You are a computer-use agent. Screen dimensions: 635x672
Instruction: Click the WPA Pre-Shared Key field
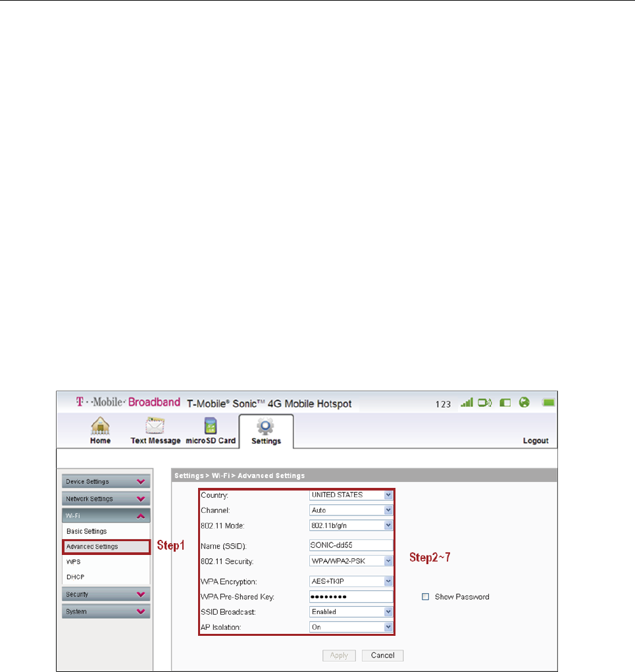tap(351, 596)
